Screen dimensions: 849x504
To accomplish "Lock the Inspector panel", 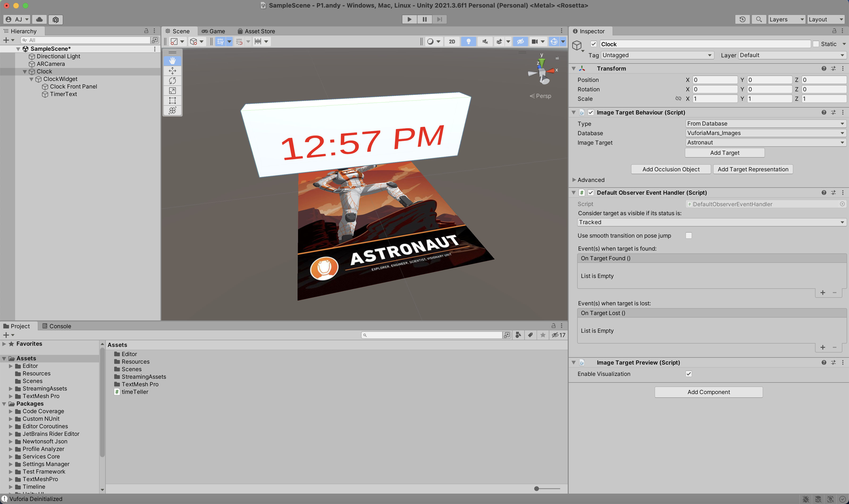I will (x=834, y=31).
